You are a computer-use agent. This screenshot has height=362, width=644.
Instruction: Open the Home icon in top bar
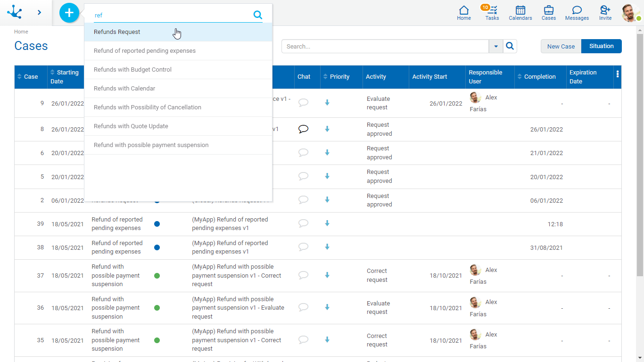tap(464, 13)
